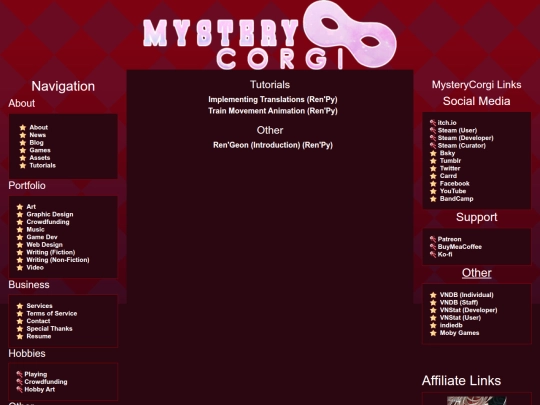Open the Carrd link

click(x=448, y=176)
